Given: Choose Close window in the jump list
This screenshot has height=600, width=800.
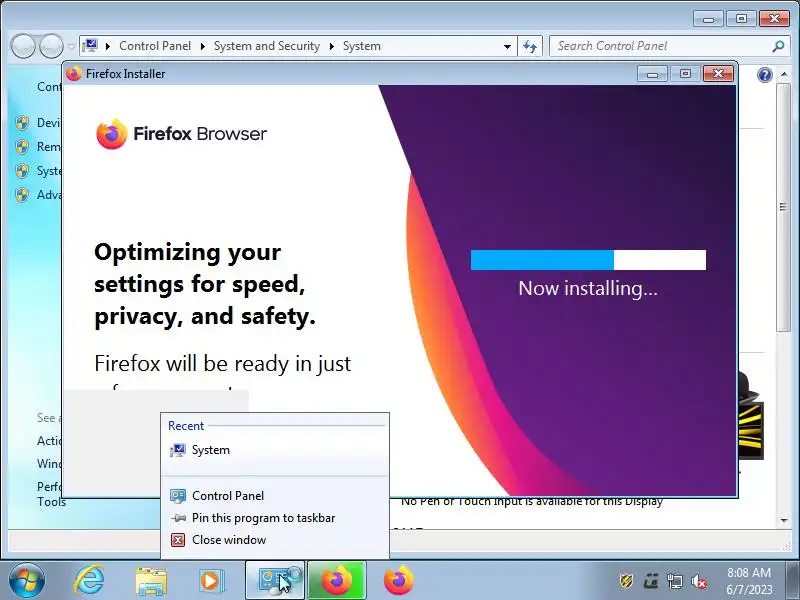Looking at the screenshot, I should point(275,540).
